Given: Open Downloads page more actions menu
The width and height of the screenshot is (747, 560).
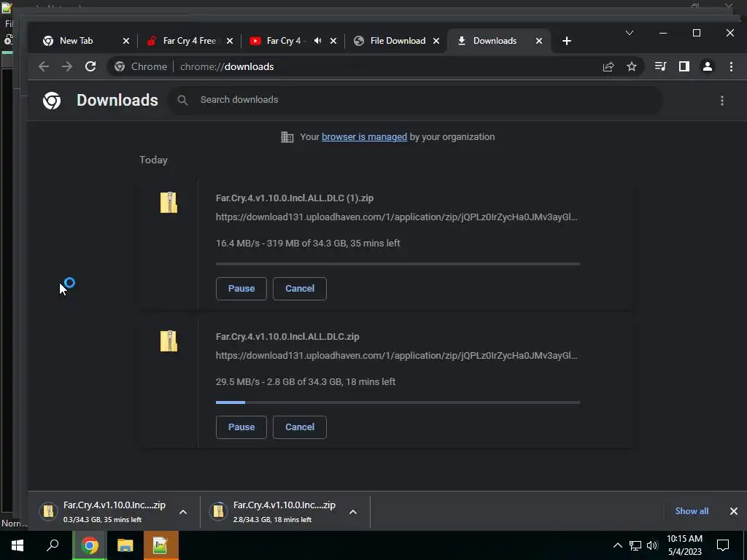Looking at the screenshot, I should pos(722,101).
